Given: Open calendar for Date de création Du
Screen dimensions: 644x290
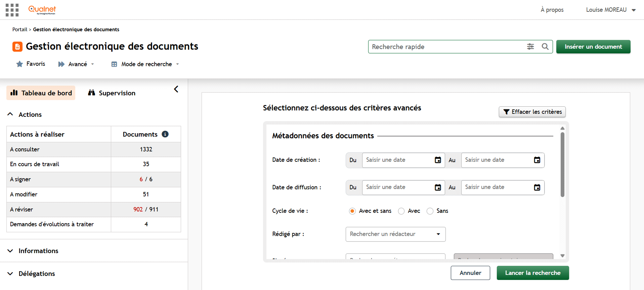Looking at the screenshot, I should 438,160.
